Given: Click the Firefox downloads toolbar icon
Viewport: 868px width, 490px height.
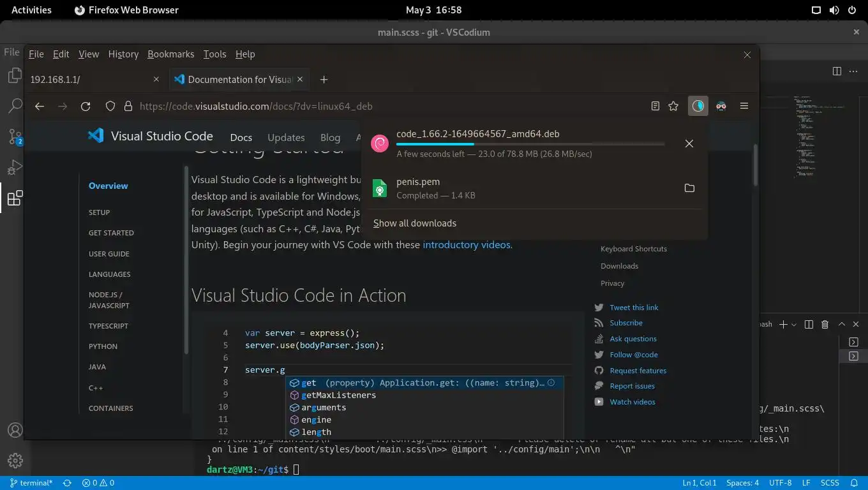Looking at the screenshot, I should pos(698,106).
